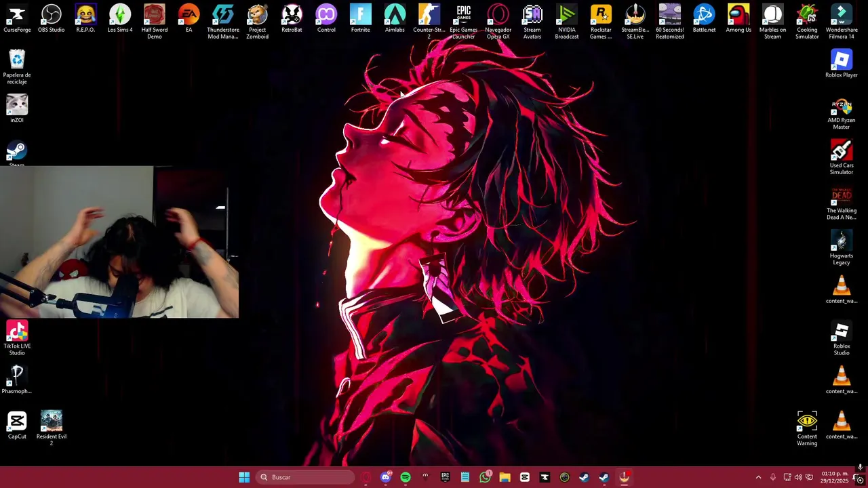Open the TikTok LIVE Studio shortcut
This screenshot has height=488, width=868.
coord(17,338)
